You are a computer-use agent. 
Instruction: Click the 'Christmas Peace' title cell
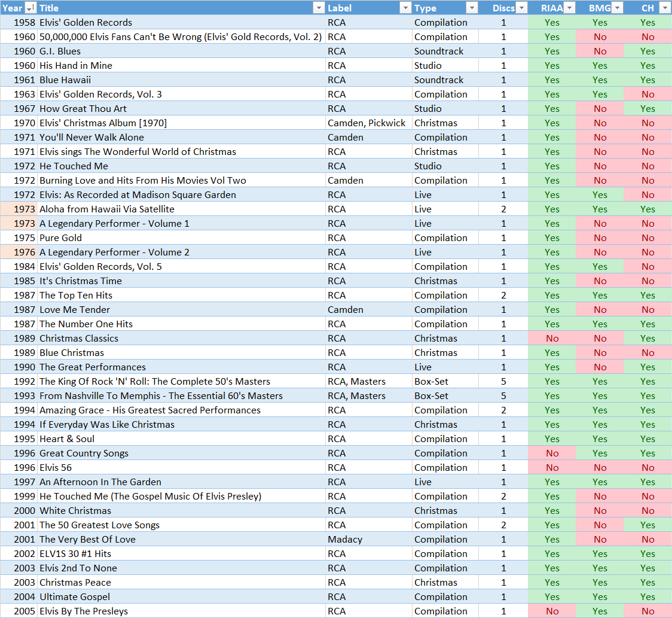[x=181, y=583]
